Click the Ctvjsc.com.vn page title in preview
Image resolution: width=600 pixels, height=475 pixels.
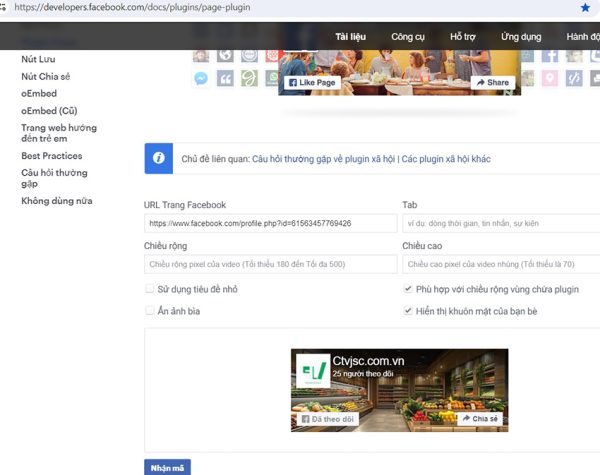(x=368, y=361)
